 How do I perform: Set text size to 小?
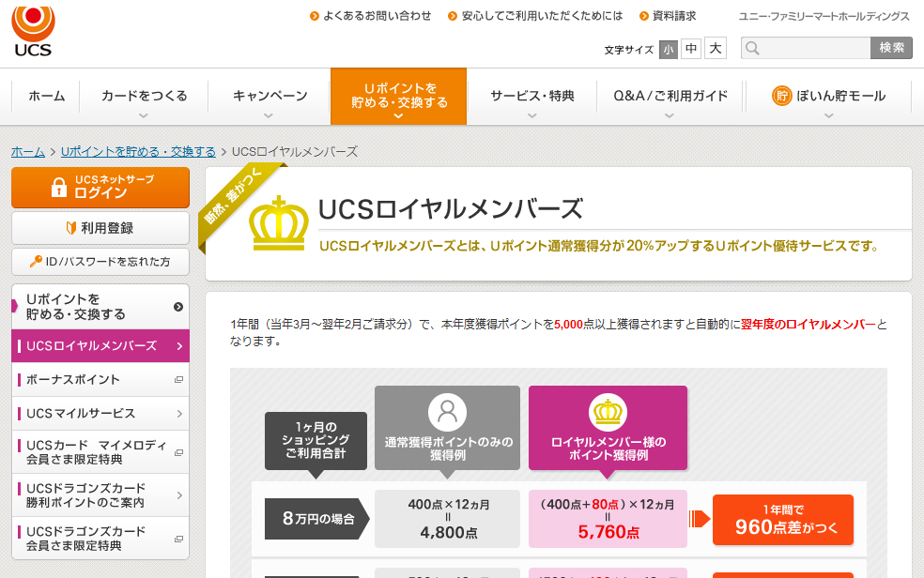pos(669,49)
